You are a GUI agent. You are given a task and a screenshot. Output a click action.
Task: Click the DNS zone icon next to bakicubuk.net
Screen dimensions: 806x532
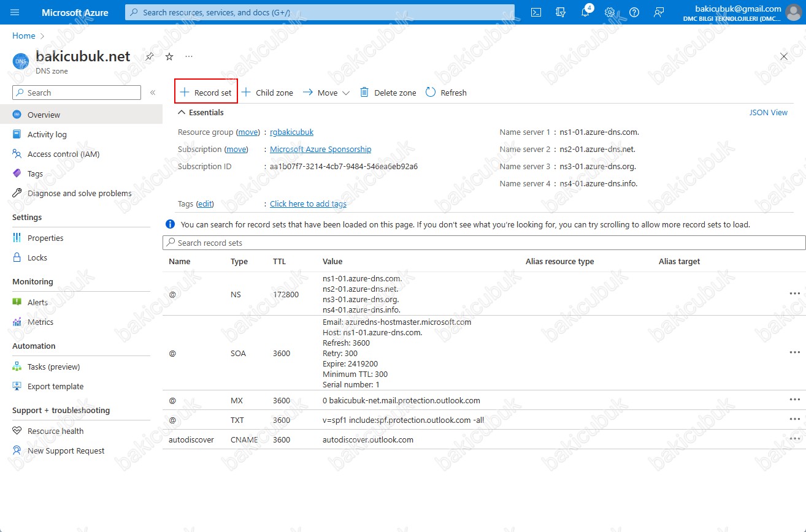pos(21,62)
